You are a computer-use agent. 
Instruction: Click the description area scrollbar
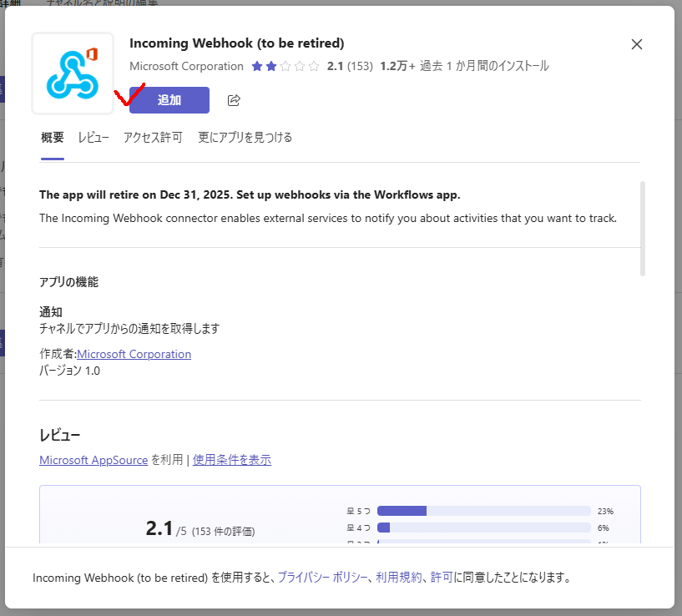point(643,229)
